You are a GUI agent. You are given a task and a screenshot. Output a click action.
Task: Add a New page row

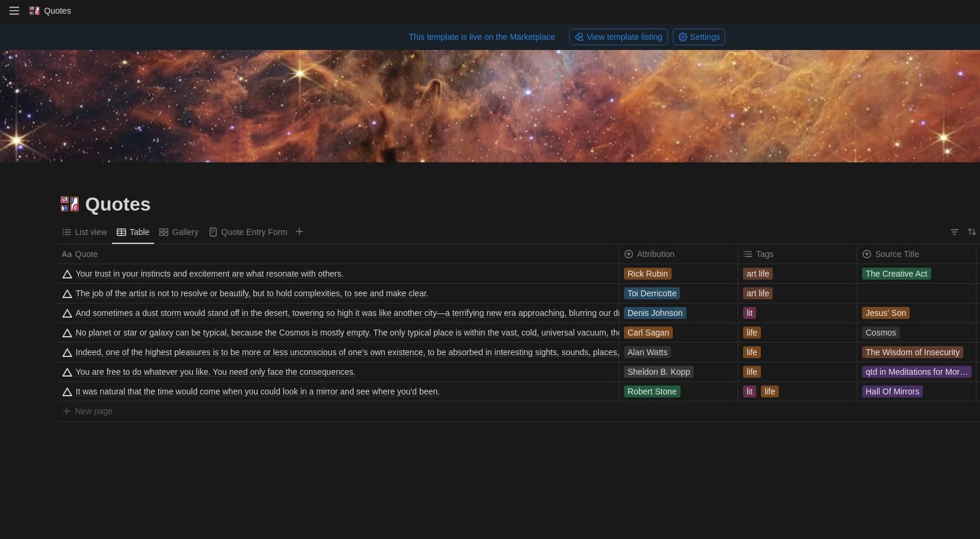click(x=88, y=411)
